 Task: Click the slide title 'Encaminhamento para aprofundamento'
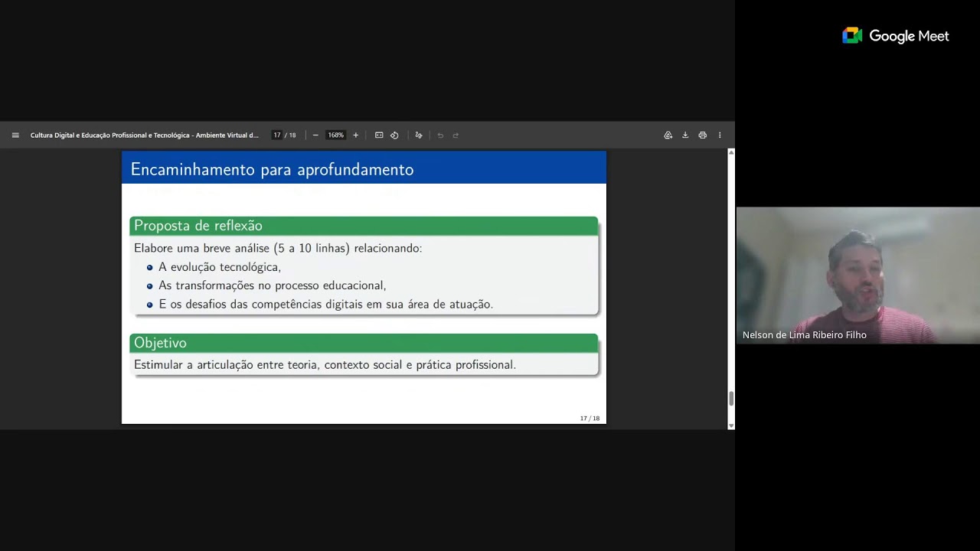pyautogui.click(x=272, y=170)
